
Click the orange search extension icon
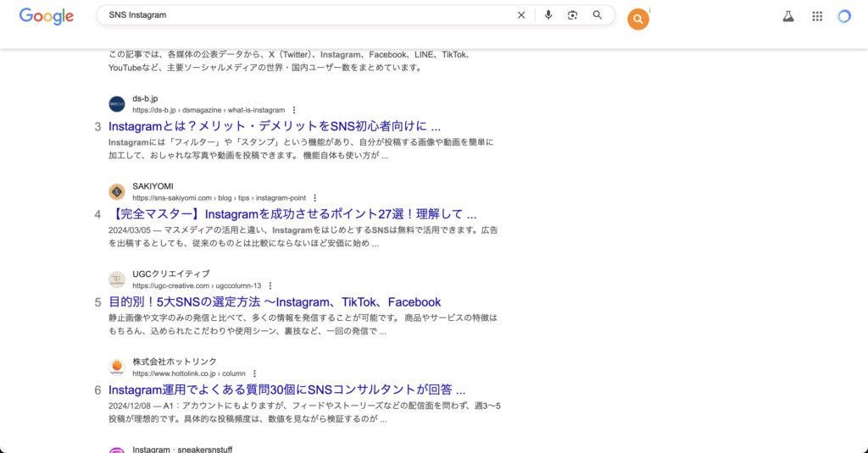click(x=637, y=19)
